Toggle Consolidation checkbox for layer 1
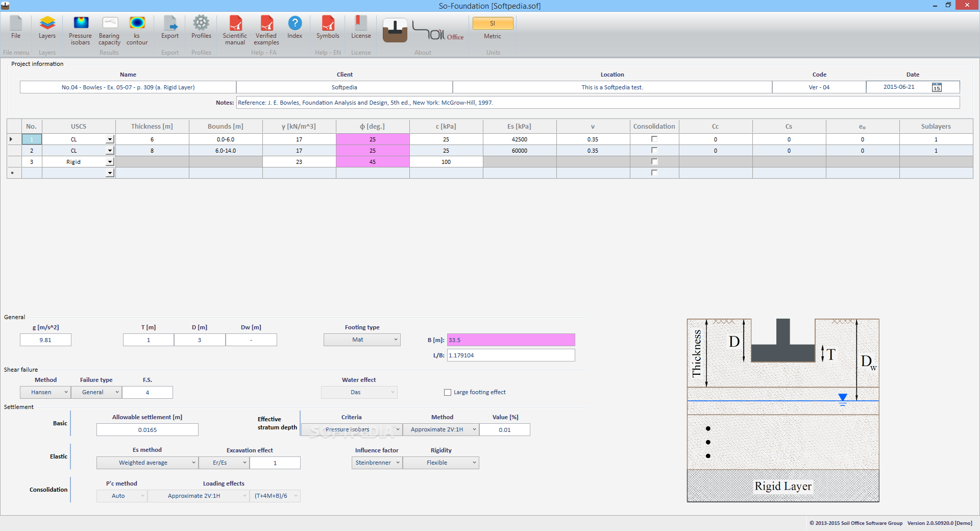This screenshot has width=980, height=531. pos(654,139)
